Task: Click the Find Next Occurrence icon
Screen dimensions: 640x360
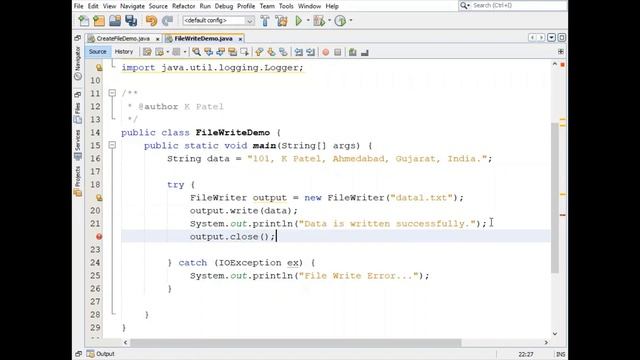Action: (220, 52)
